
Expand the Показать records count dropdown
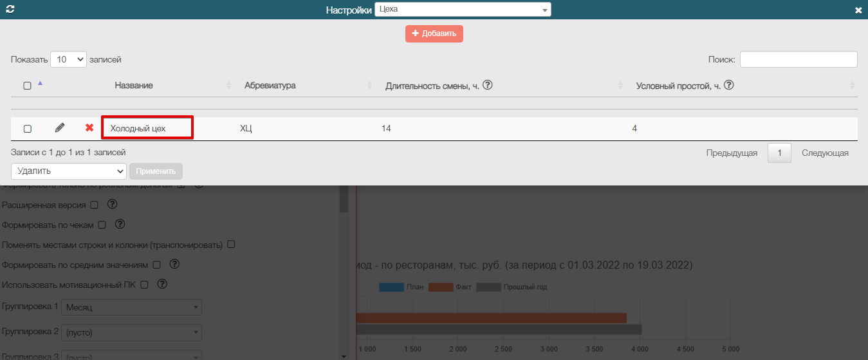click(x=68, y=59)
